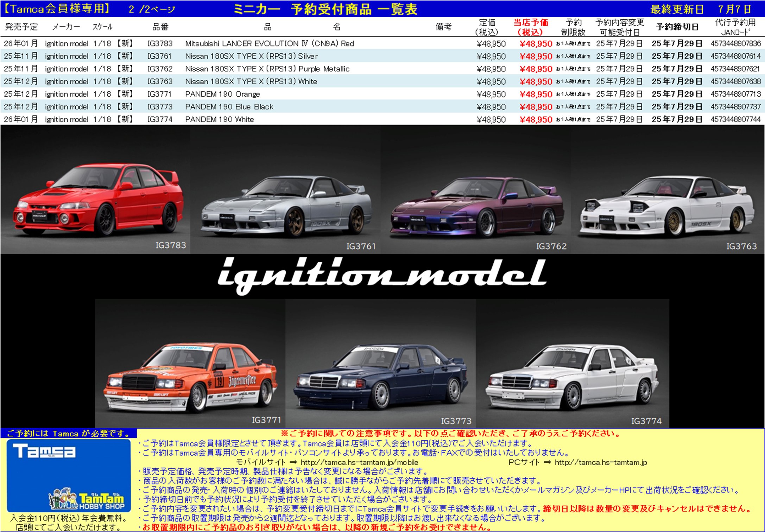Click JAN code 4573448907713
Screen dimensions: 765x532
(735, 94)
